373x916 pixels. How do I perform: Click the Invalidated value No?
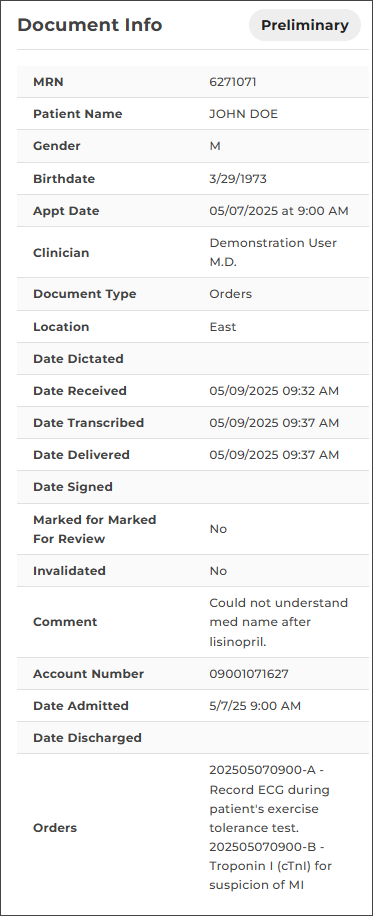pos(218,571)
